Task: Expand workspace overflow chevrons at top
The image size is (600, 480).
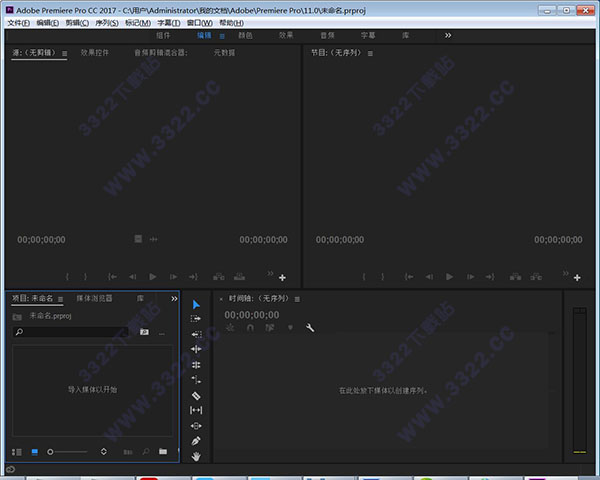Action: tap(448, 35)
